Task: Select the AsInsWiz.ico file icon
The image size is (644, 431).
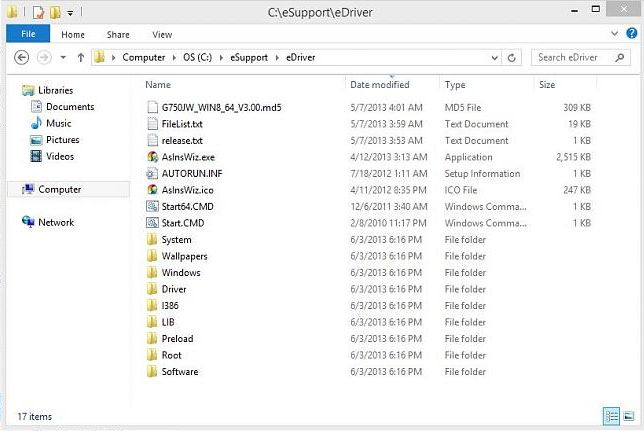Action: [x=152, y=190]
